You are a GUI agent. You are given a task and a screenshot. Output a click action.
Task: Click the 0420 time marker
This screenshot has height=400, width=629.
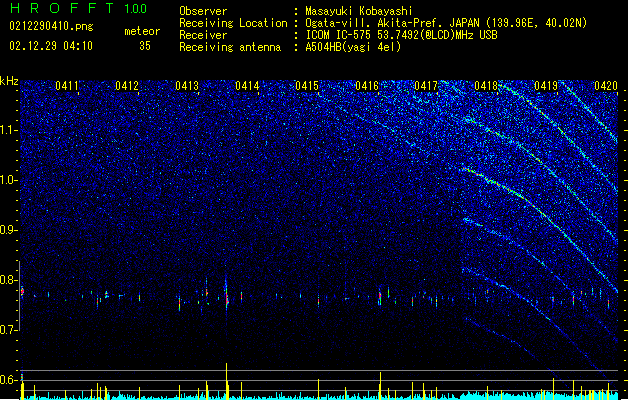point(606,86)
